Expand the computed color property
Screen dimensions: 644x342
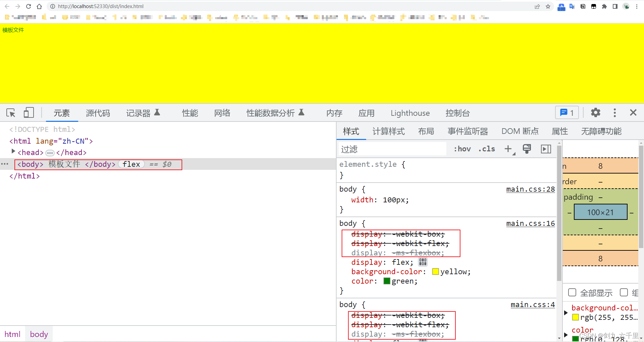[566, 335]
